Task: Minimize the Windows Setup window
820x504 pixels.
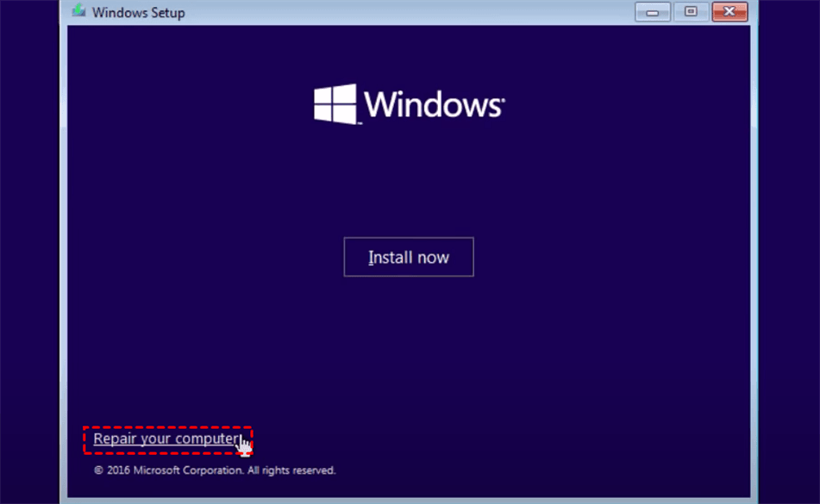Action: point(653,11)
